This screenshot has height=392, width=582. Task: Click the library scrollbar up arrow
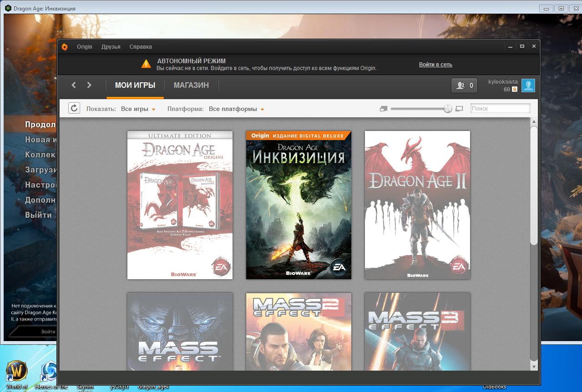pos(534,121)
